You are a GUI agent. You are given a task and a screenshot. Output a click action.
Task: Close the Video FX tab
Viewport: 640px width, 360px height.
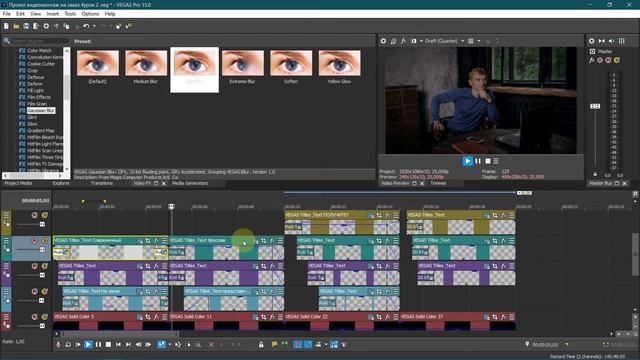[x=164, y=184]
